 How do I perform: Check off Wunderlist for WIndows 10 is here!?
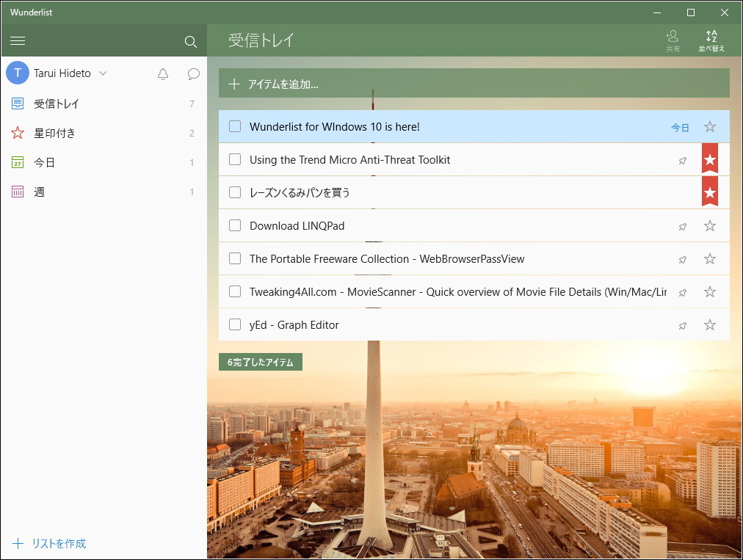coord(235,126)
